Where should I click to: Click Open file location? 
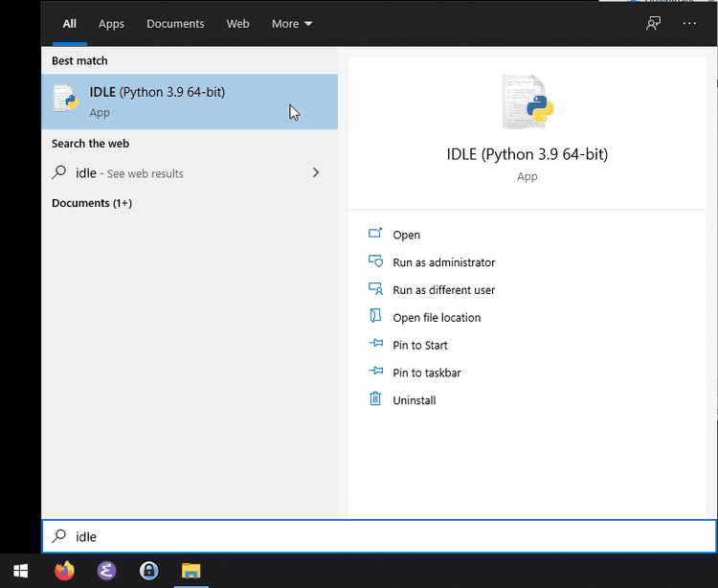[437, 318]
